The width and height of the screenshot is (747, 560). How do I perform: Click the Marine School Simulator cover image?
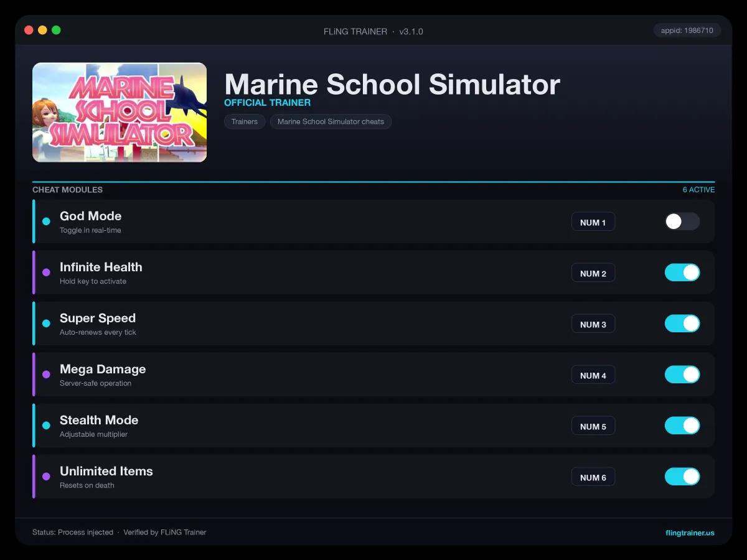coord(120,112)
